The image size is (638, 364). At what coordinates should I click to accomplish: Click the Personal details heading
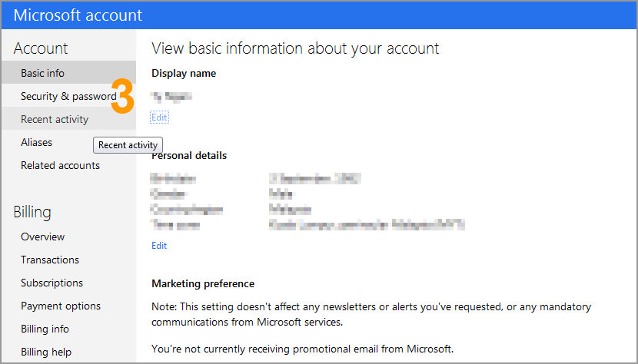pyautogui.click(x=189, y=156)
